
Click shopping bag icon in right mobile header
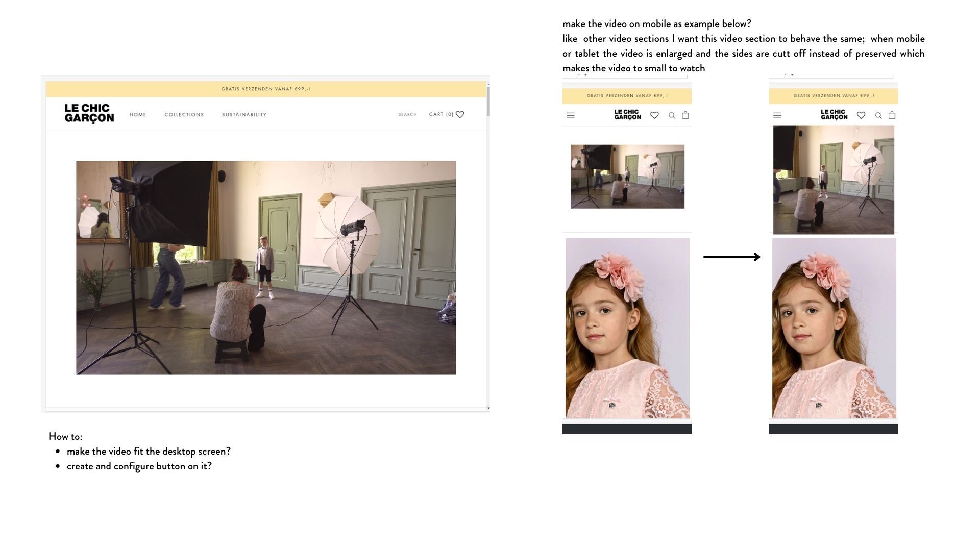coord(892,115)
